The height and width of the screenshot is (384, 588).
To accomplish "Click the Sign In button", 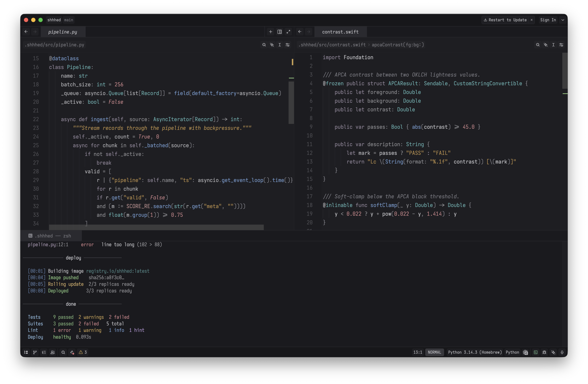I will 548,20.
